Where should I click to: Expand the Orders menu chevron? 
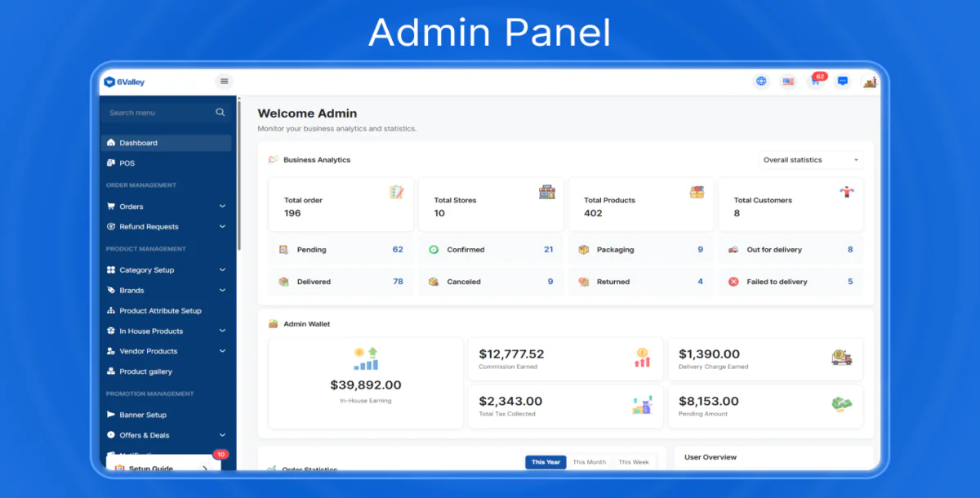pos(222,207)
